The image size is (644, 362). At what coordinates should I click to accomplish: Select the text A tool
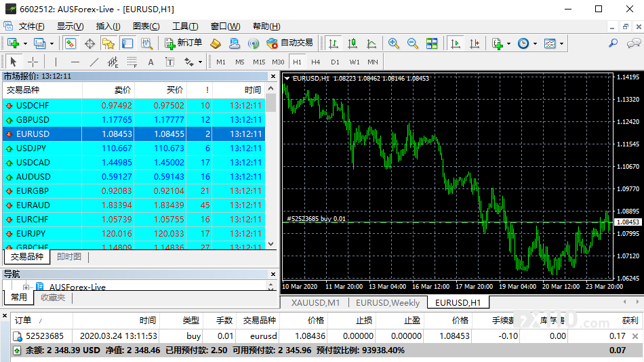(x=150, y=62)
